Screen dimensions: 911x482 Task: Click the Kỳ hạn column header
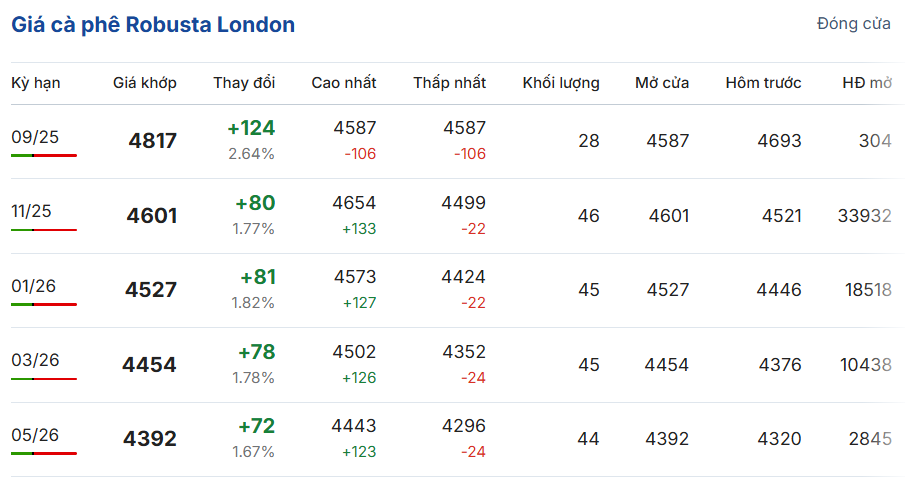pos(35,83)
